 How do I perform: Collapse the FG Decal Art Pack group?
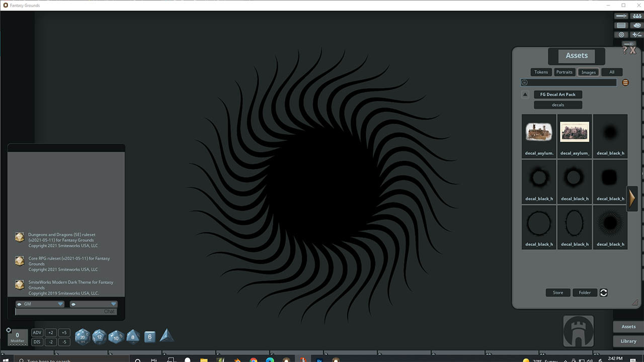pos(525,94)
